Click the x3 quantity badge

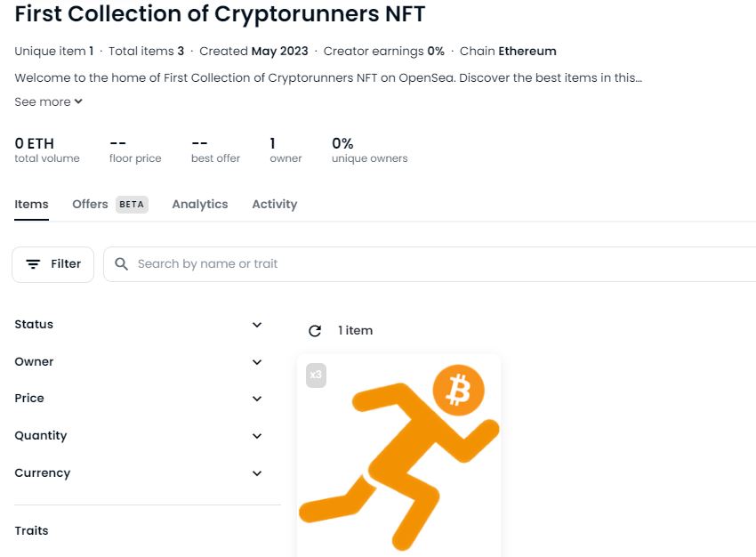(316, 375)
